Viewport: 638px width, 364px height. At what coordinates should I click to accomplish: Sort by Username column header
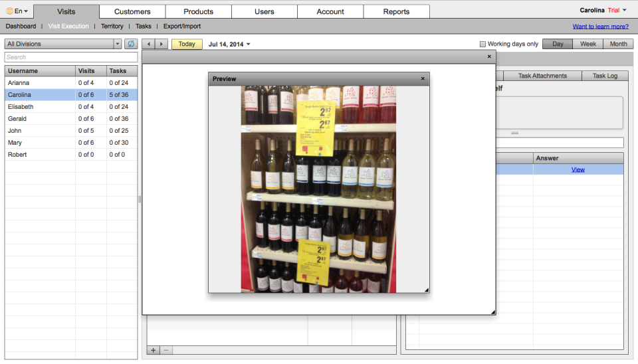tap(40, 71)
